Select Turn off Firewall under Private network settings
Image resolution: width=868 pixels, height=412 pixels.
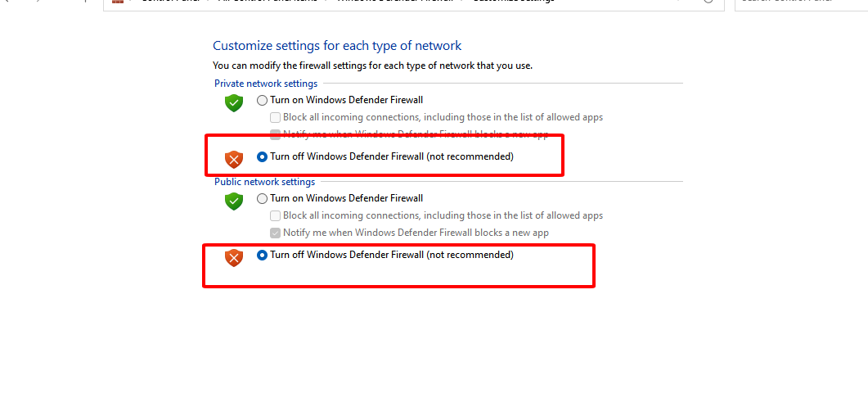coord(262,157)
